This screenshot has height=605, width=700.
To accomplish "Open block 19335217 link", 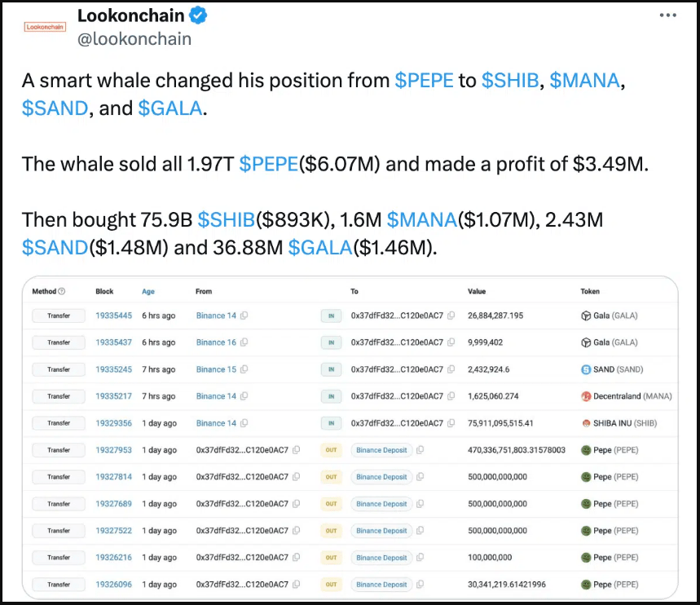I will pos(113,396).
